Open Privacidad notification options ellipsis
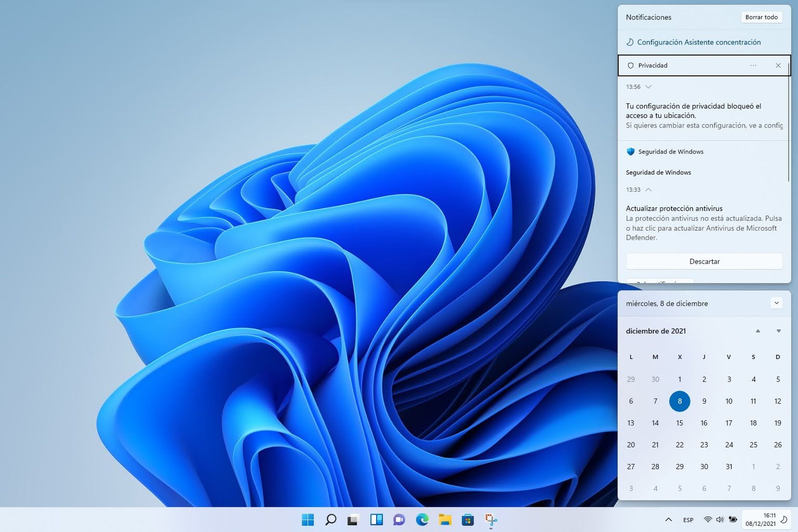 [x=753, y=65]
